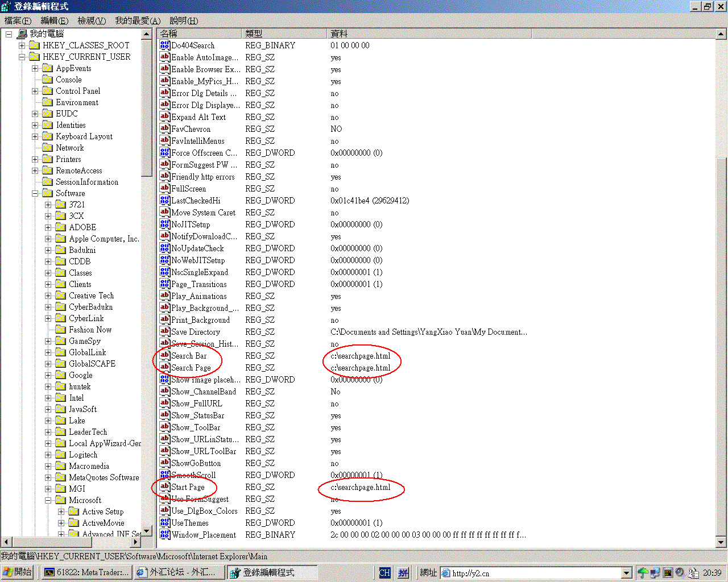Screen dimensions: 728x582
Task: Click the CH language indicator
Action: [x=385, y=573]
